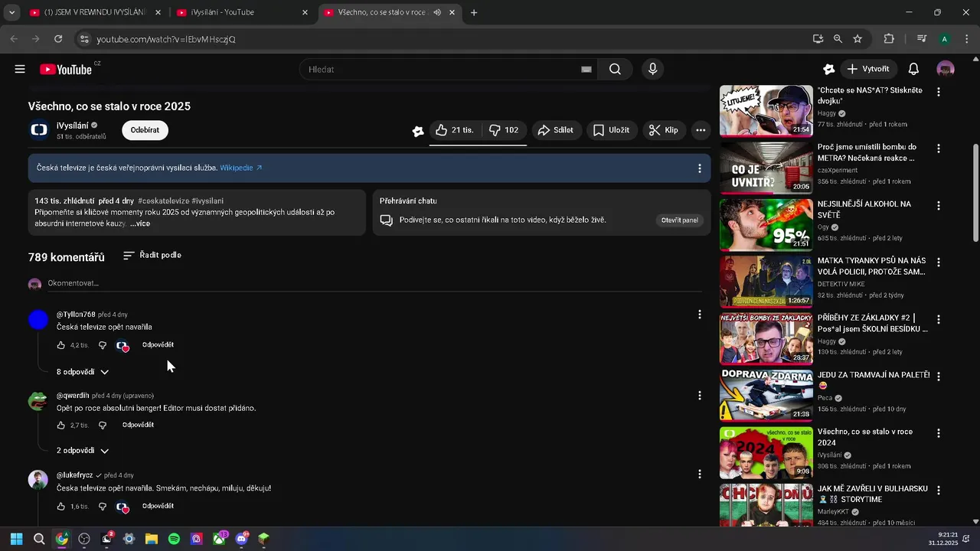Viewport: 980px width, 551px height.
Task: Switch to the iVysílání - YouTube tab
Action: (x=241, y=12)
